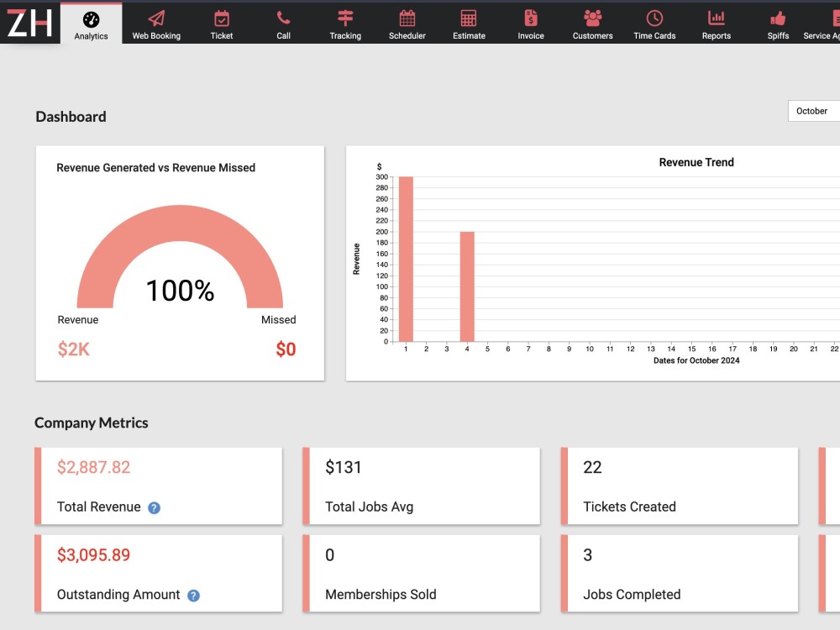Click the Memberships Sold card

tap(422, 573)
